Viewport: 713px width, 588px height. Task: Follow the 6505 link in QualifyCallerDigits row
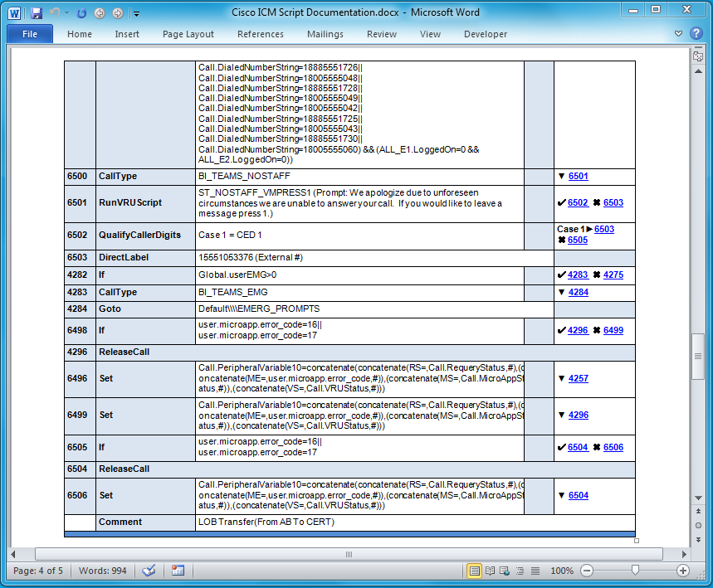point(578,240)
